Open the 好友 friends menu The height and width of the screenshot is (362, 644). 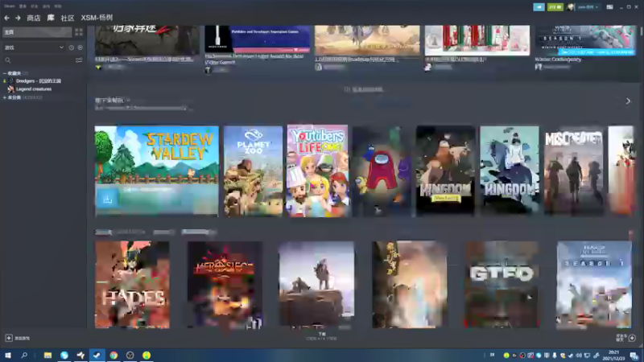pos(35,6)
